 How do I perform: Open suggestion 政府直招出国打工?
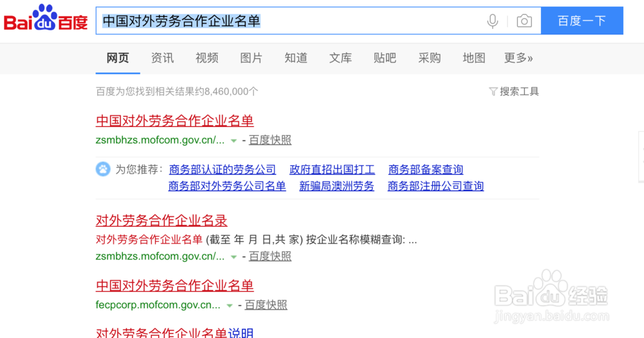[x=332, y=169]
